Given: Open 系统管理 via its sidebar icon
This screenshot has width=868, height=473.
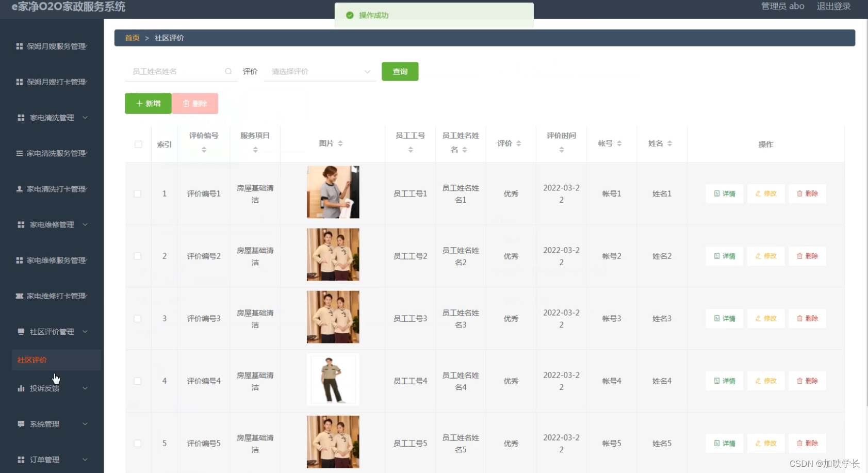Looking at the screenshot, I should pos(21,423).
